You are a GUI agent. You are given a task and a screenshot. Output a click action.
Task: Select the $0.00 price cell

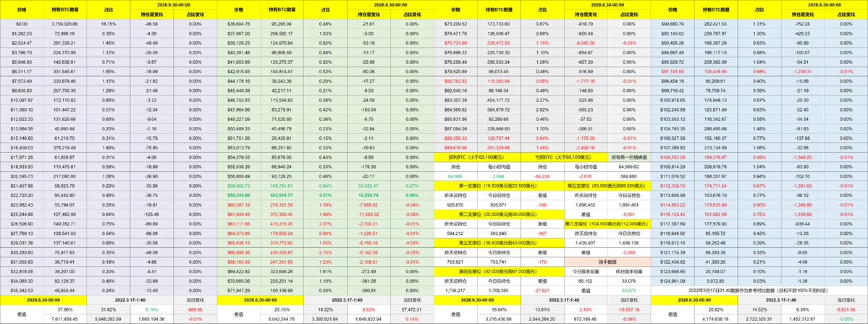[x=22, y=24]
